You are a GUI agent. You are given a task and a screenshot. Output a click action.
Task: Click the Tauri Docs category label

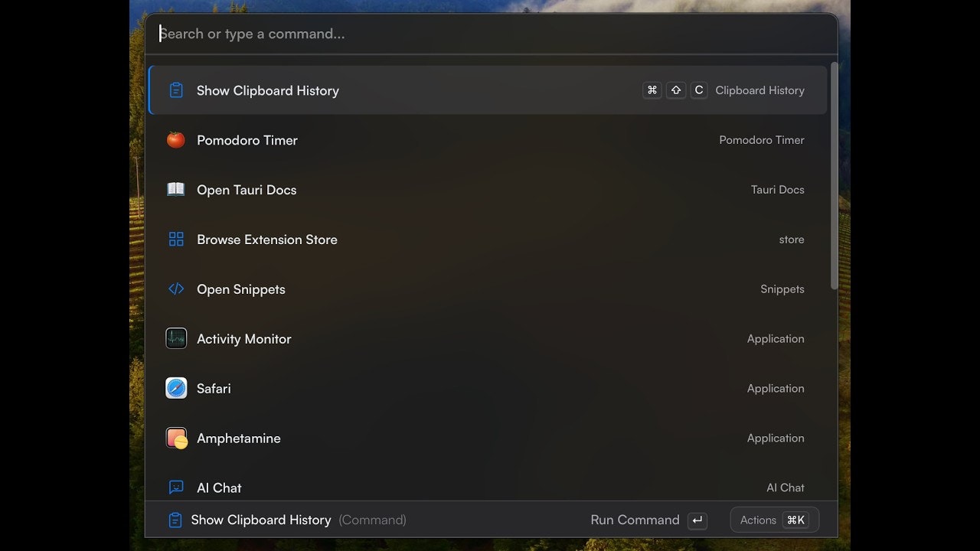pyautogui.click(x=778, y=190)
